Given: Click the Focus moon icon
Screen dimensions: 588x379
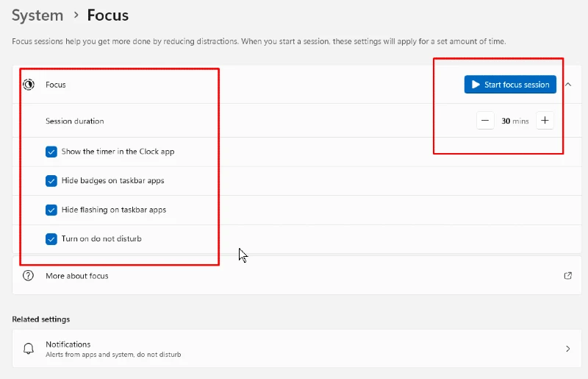Looking at the screenshot, I should pos(29,85).
